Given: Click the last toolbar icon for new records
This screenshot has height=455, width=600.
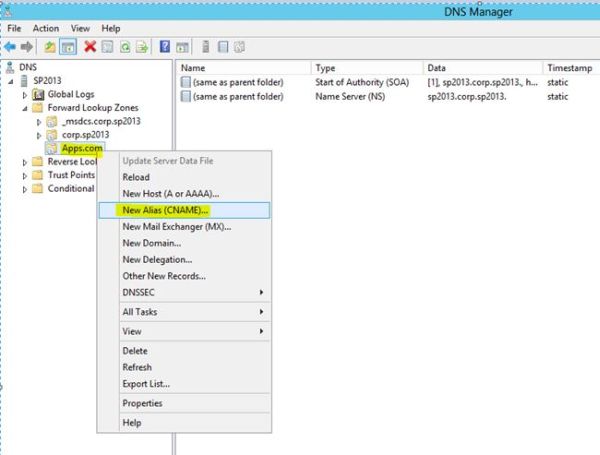Looking at the screenshot, I should click(x=240, y=47).
